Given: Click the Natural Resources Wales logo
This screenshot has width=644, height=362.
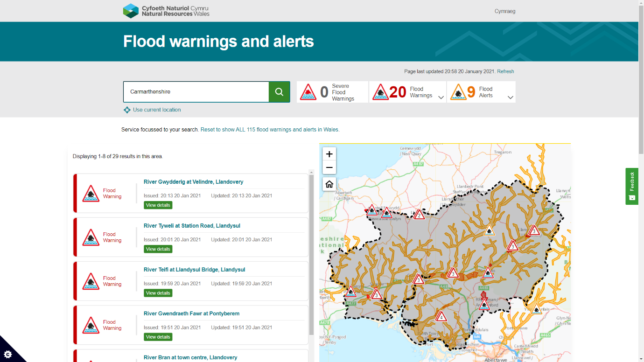Looking at the screenshot, I should click(130, 11).
